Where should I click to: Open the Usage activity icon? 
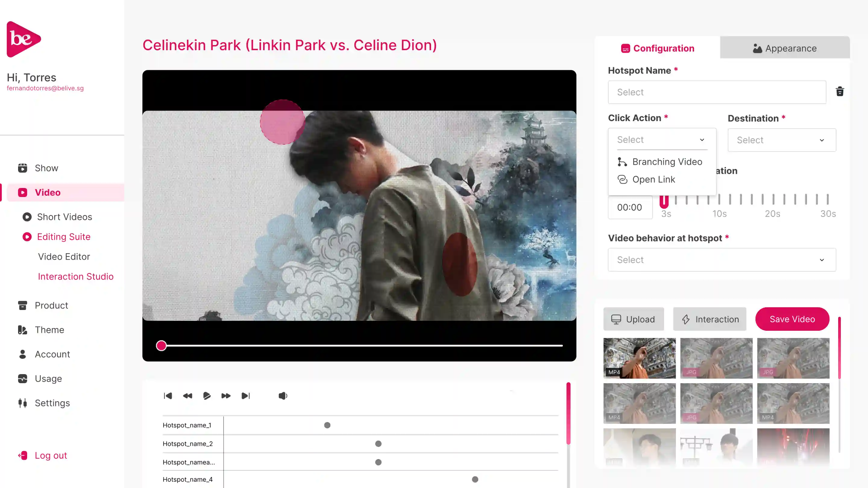coord(23,379)
